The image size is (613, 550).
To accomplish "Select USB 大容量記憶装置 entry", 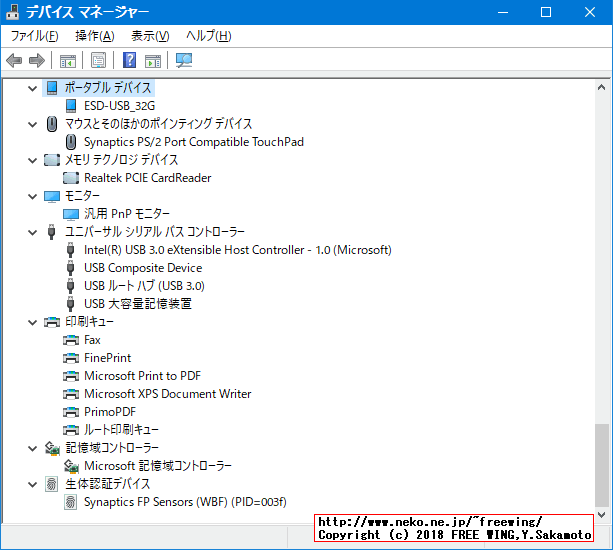I will [137, 304].
